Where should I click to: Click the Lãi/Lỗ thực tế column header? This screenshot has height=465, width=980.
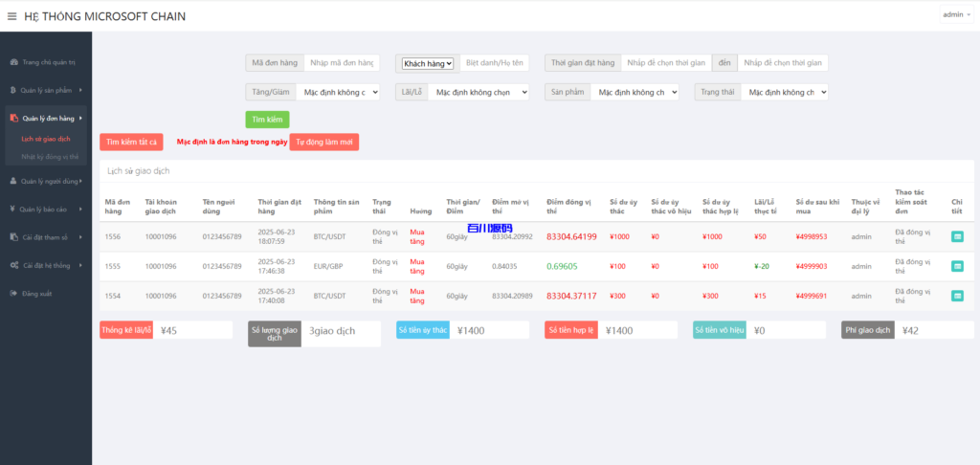(x=766, y=207)
